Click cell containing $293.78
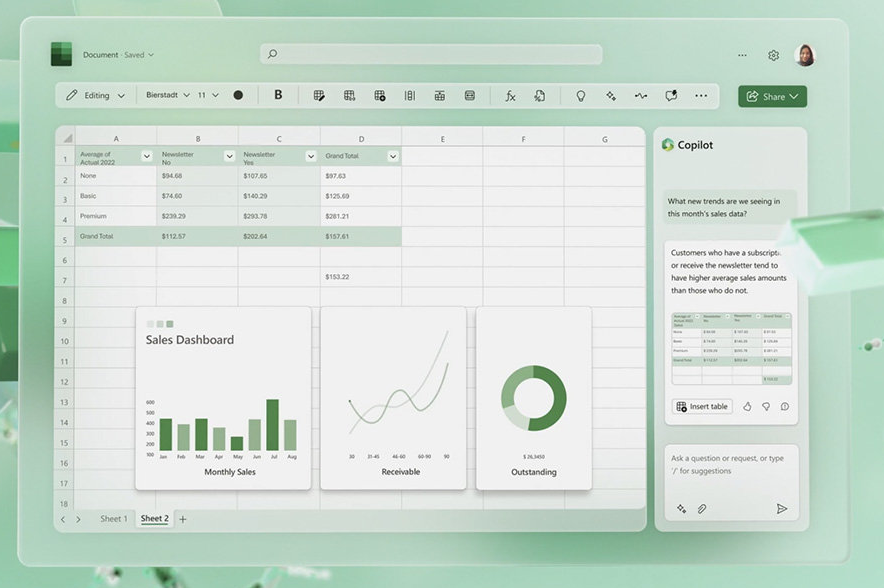This screenshot has height=588, width=884. (x=279, y=216)
